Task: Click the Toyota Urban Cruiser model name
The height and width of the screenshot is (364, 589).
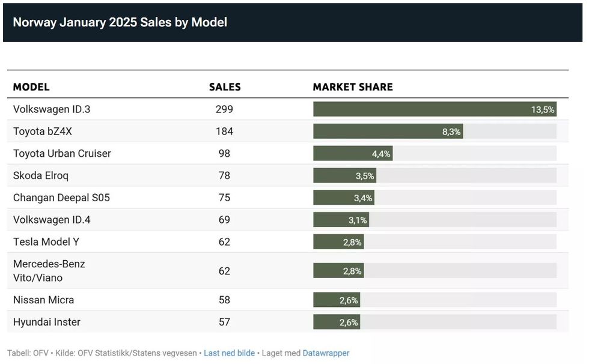Action: 62,153
